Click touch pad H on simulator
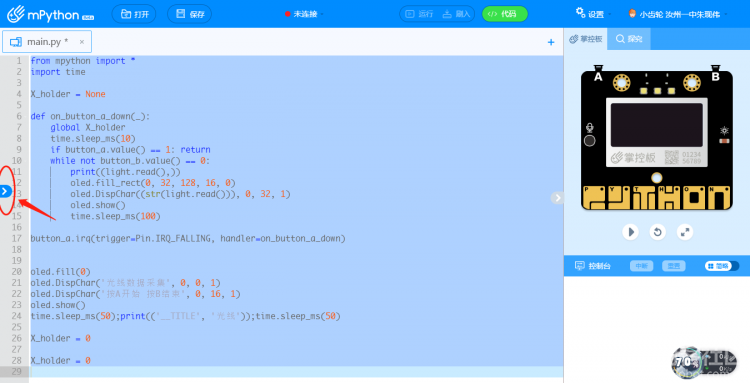Viewport: 750px width, 383px height. 669,197
